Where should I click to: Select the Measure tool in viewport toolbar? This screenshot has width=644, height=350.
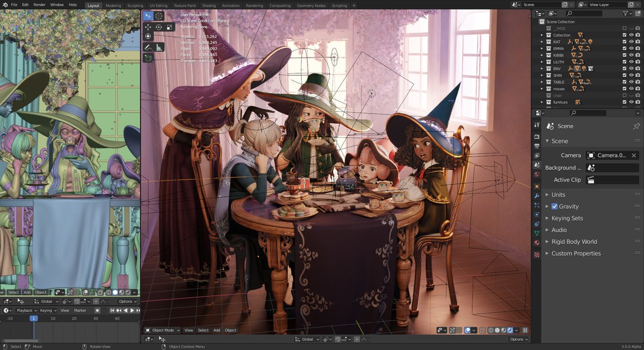(159, 47)
